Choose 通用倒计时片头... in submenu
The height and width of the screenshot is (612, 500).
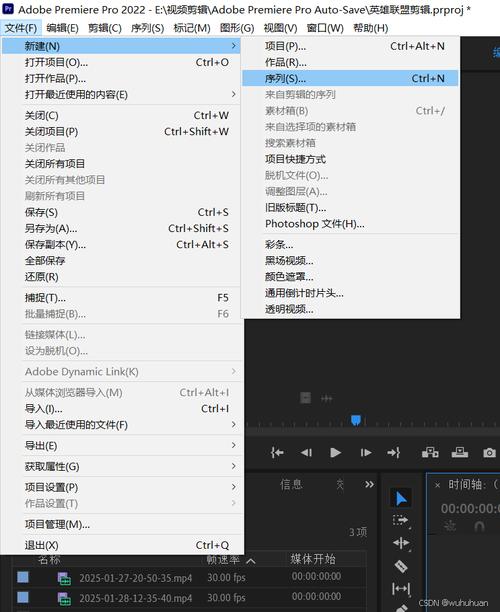click(x=350, y=293)
